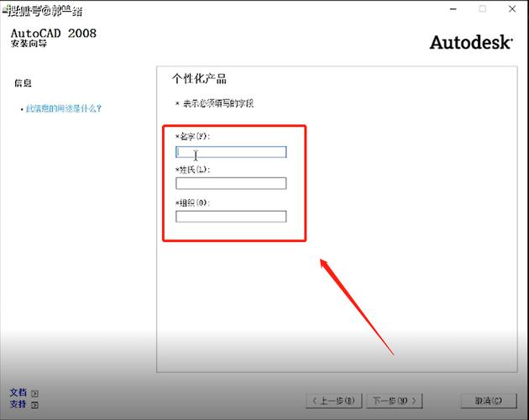Cancel installation with 取消(C) button

pos(489,401)
